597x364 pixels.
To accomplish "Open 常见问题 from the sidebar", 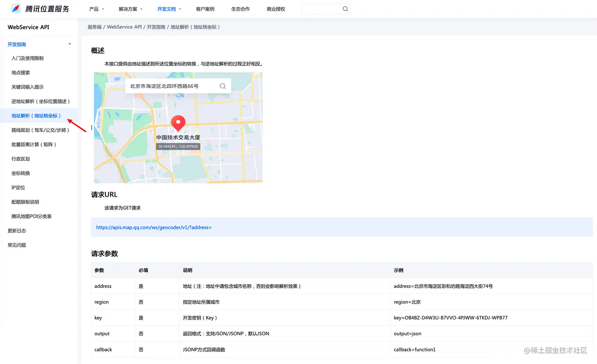I will [x=17, y=245].
